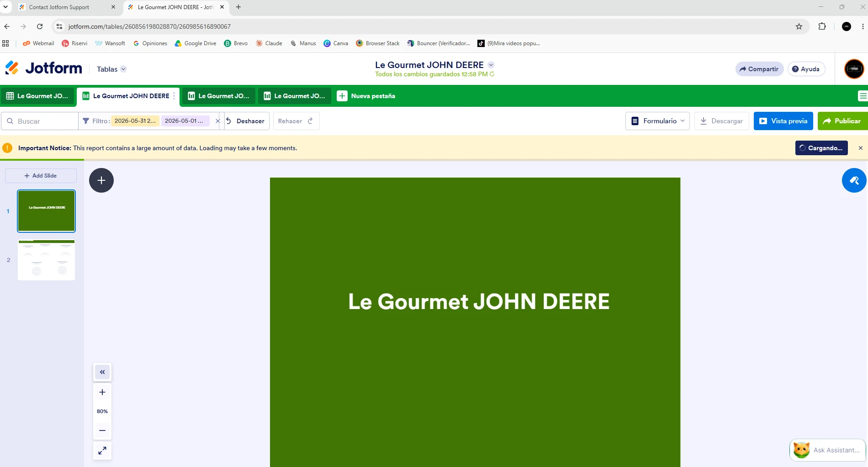868x467 pixels.
Task: Open the browser extensions puzzle icon
Action: pos(822,26)
